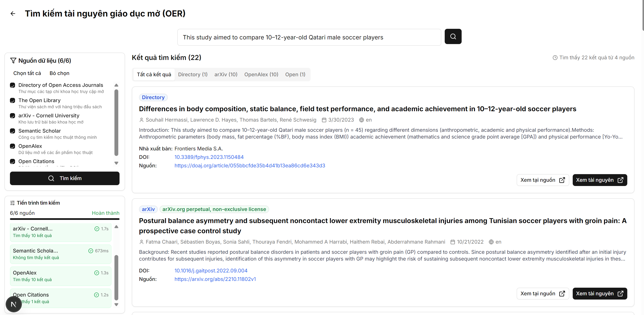Click the data sources list scrollbar thumb
The image size is (644, 315).
[116, 123]
